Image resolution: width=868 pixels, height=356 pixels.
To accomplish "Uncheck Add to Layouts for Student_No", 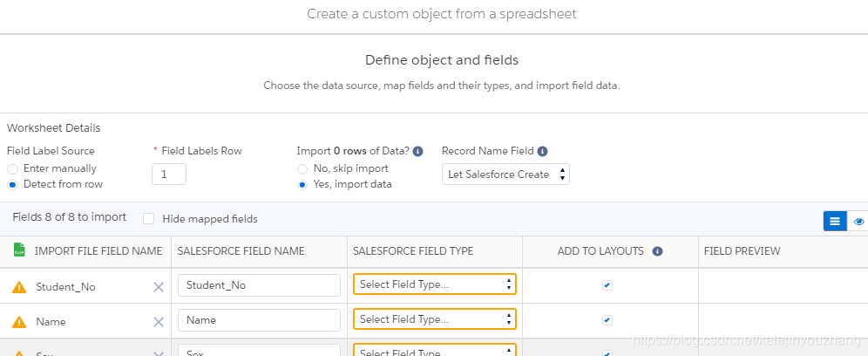I will (x=607, y=285).
